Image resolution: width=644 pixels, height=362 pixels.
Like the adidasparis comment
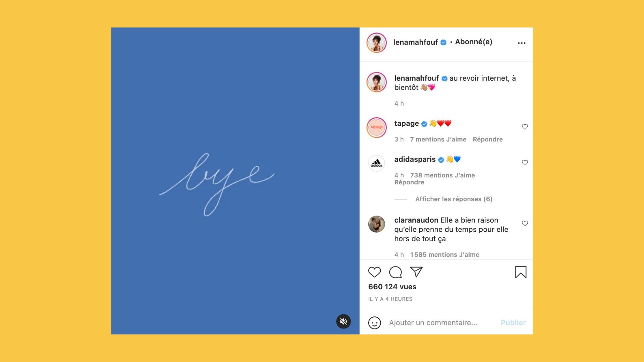(x=525, y=163)
